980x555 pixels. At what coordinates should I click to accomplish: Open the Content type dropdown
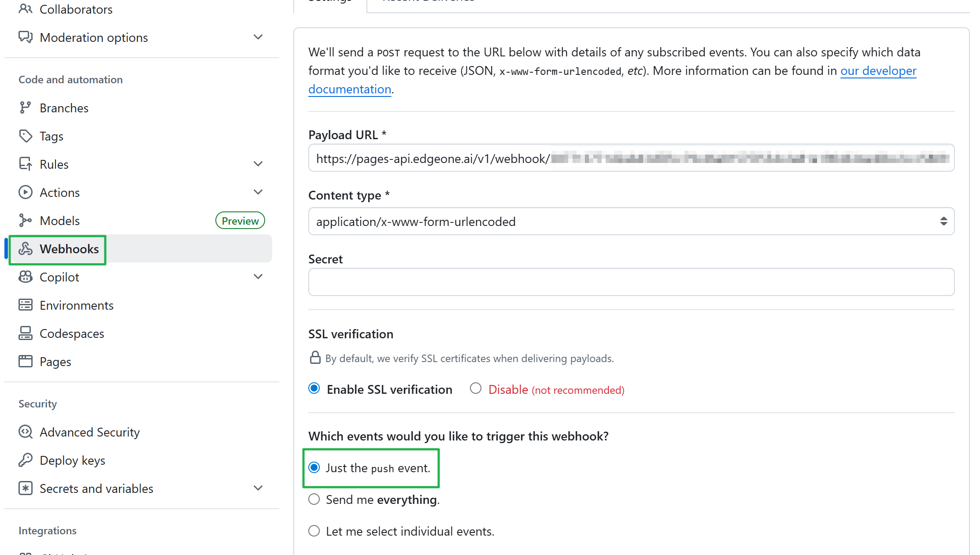631,221
